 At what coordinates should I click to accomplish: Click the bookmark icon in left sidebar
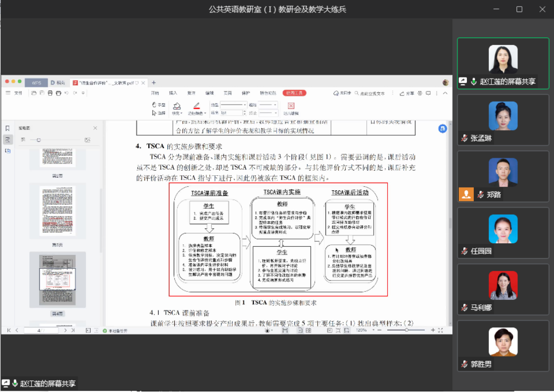coord(8,129)
